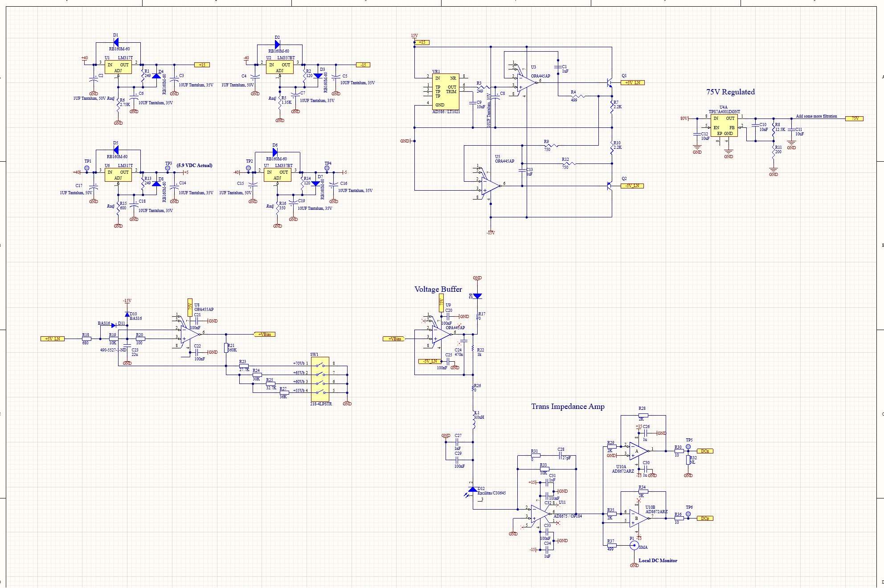Select resistor R28 2K above U10A

643,415
